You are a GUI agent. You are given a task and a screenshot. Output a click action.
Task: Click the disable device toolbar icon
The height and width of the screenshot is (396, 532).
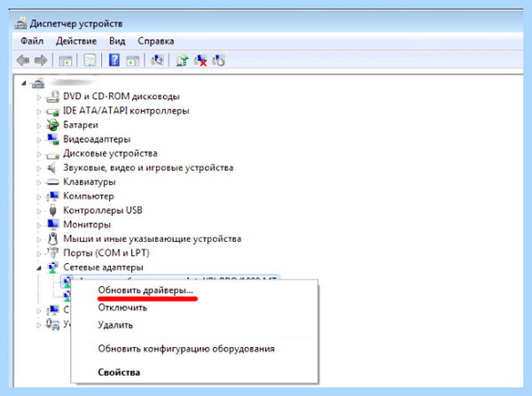218,61
